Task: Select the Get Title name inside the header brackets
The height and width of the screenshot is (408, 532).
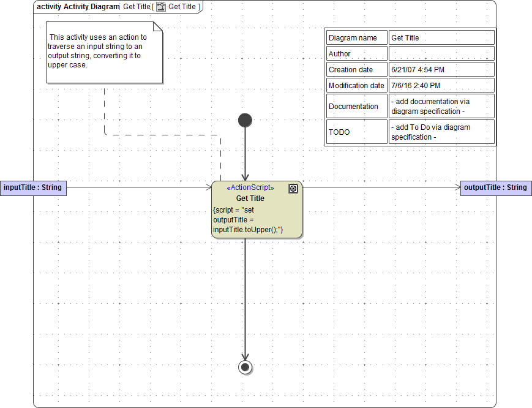Action: click(184, 7)
